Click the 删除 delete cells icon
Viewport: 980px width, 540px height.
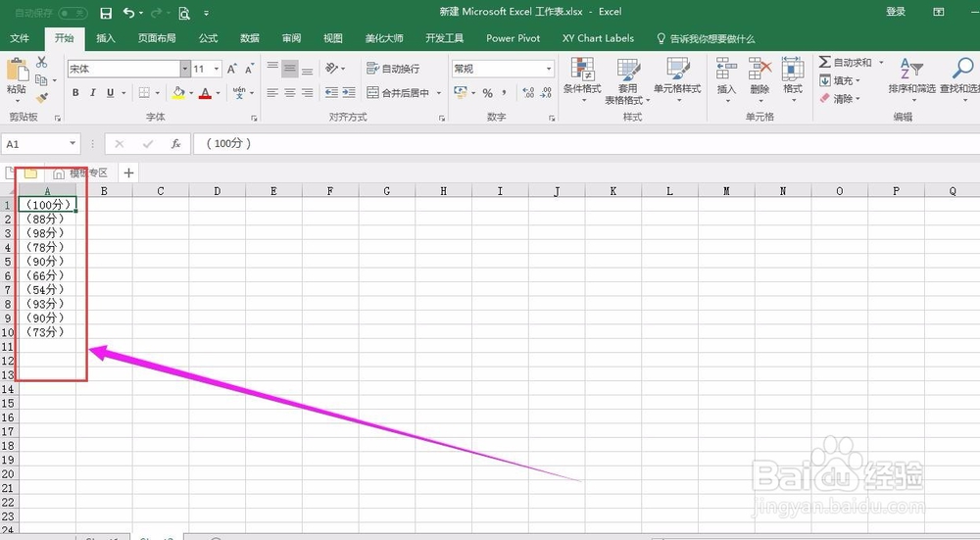click(759, 68)
